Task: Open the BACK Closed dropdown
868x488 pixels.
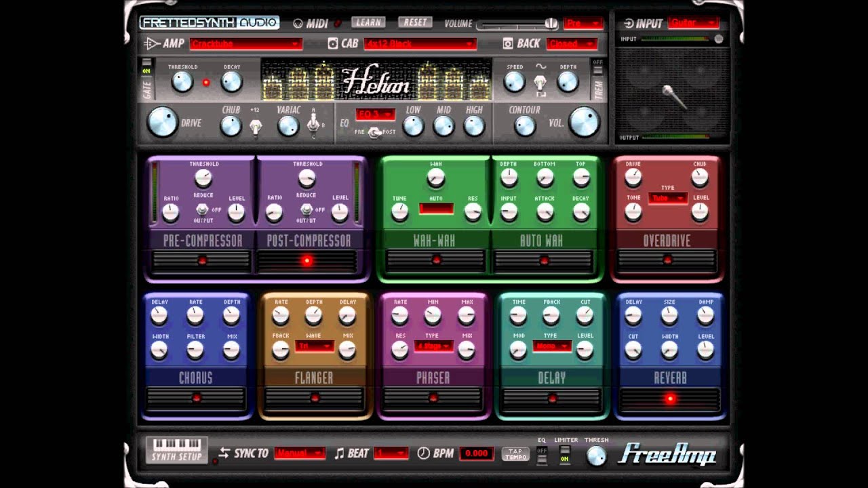Action: coord(572,44)
